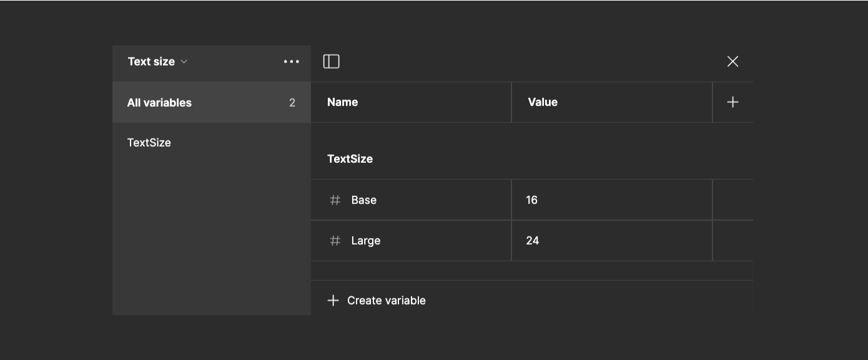Screen dimensions: 868x360
Task: Click the Create variable button
Action: (377, 301)
